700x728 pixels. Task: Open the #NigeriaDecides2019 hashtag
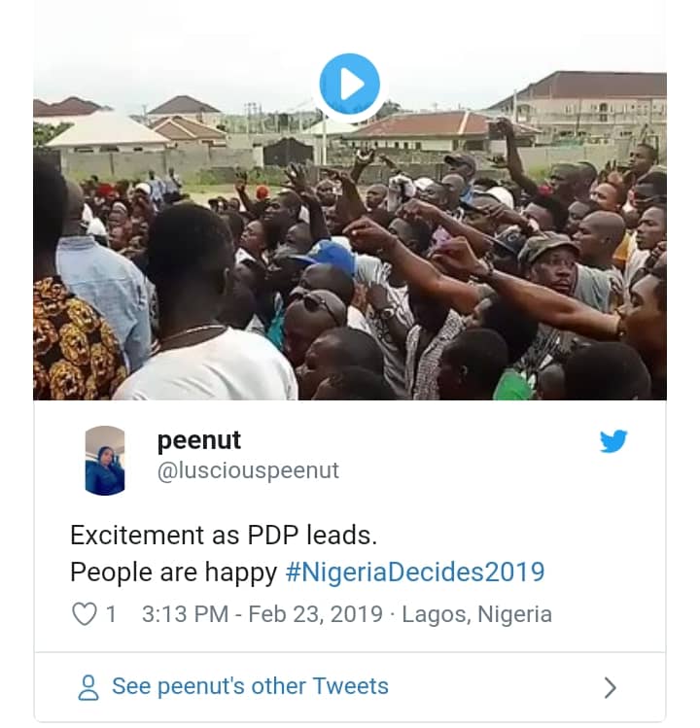click(415, 572)
